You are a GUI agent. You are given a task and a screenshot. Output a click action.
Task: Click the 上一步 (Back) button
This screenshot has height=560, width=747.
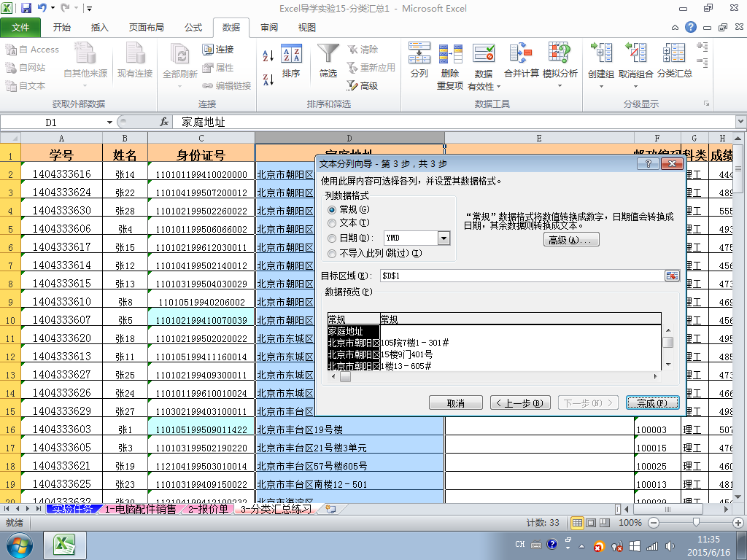(520, 402)
